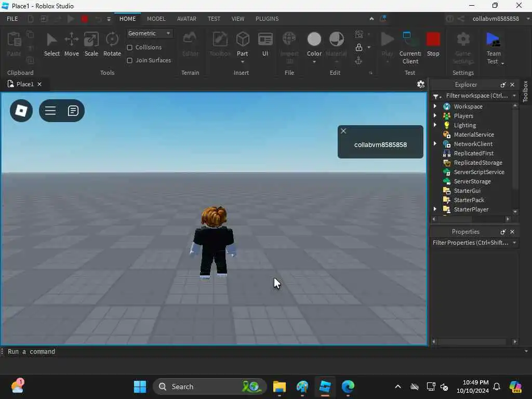
Task: Select StarterGui in Explorer
Action: point(467,191)
